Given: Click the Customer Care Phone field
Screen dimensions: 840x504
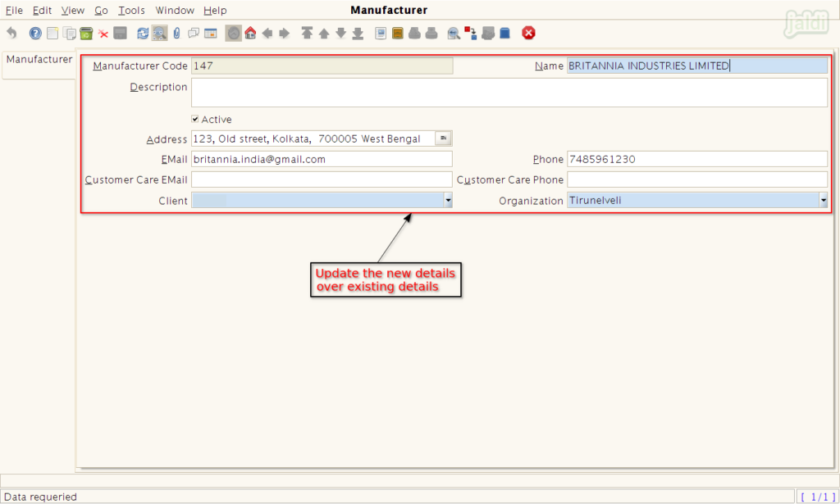Looking at the screenshot, I should coord(697,179).
